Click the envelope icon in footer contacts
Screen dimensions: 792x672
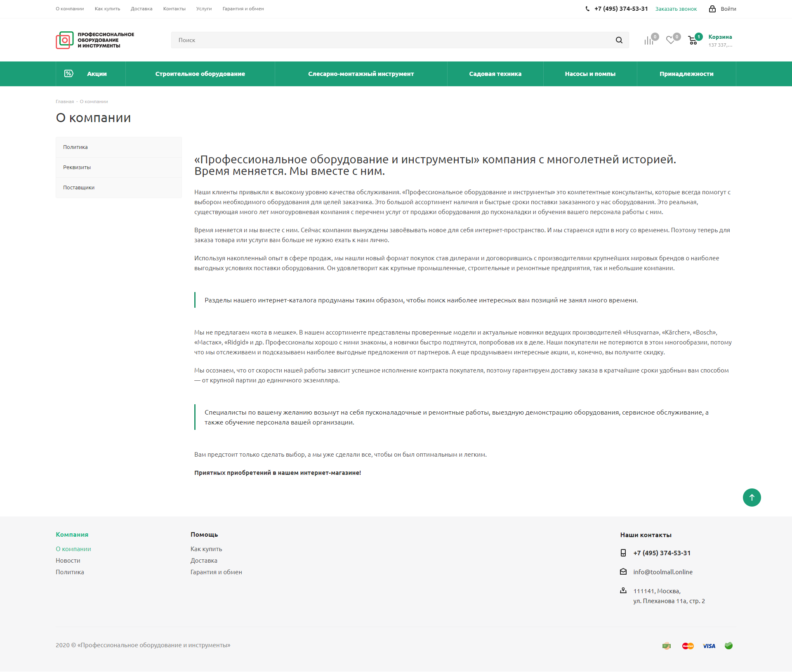pyautogui.click(x=623, y=571)
